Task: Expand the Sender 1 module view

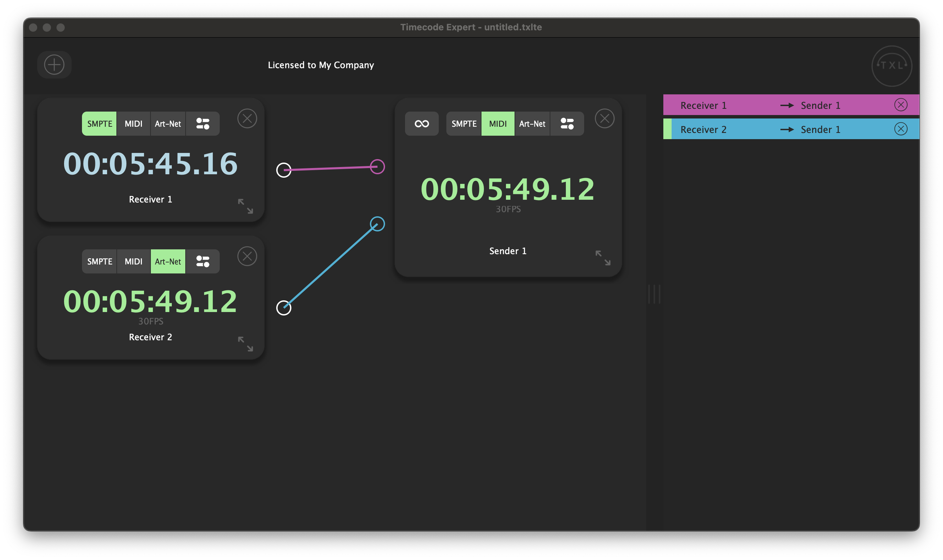Action: click(603, 258)
